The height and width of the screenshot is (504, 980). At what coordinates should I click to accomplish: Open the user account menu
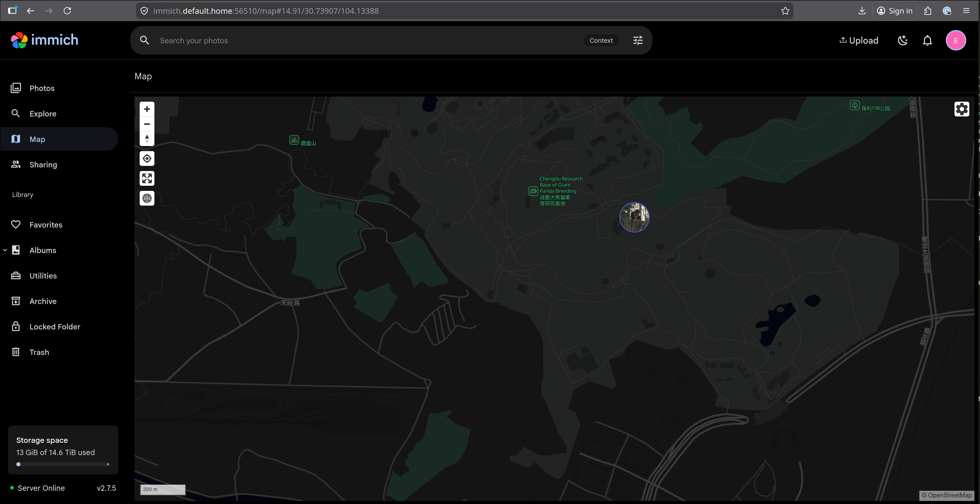955,41
